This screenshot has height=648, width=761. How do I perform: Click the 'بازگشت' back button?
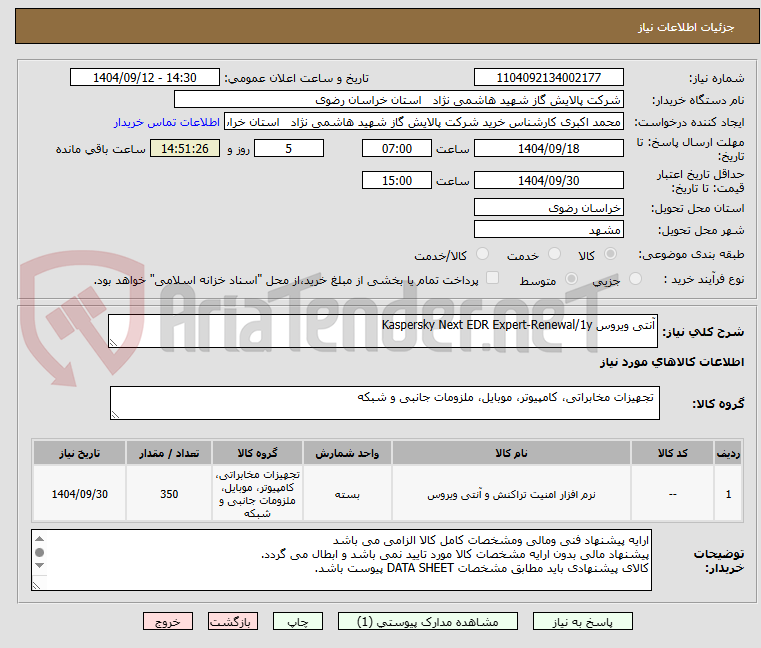coord(233,621)
